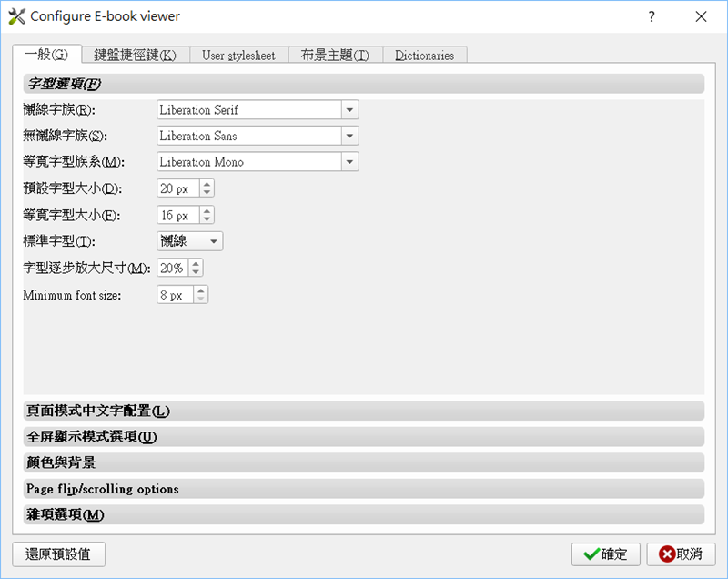Open the 一般(G) tab
728x579 pixels.
coord(47,55)
